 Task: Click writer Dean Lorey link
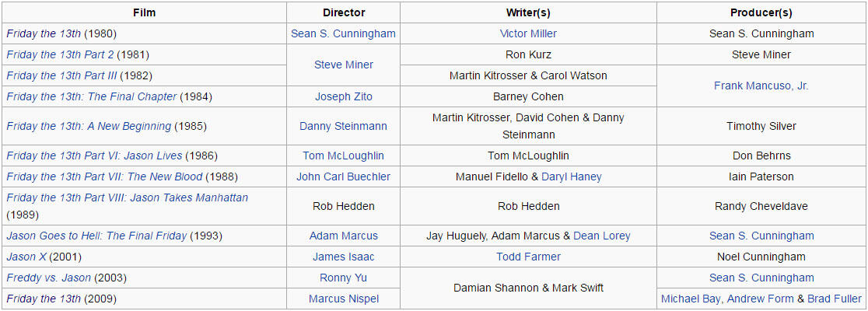coord(602,236)
